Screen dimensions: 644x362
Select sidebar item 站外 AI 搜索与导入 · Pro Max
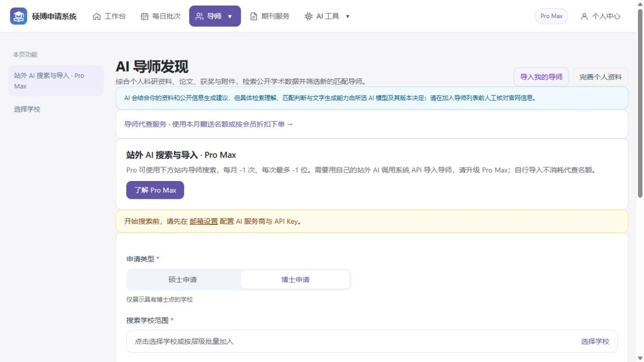pos(56,81)
